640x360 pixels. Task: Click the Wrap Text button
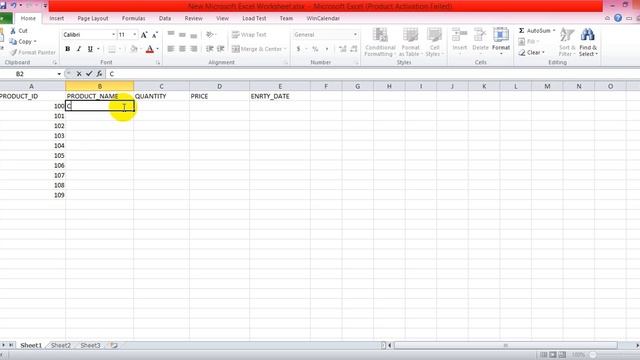pos(249,35)
